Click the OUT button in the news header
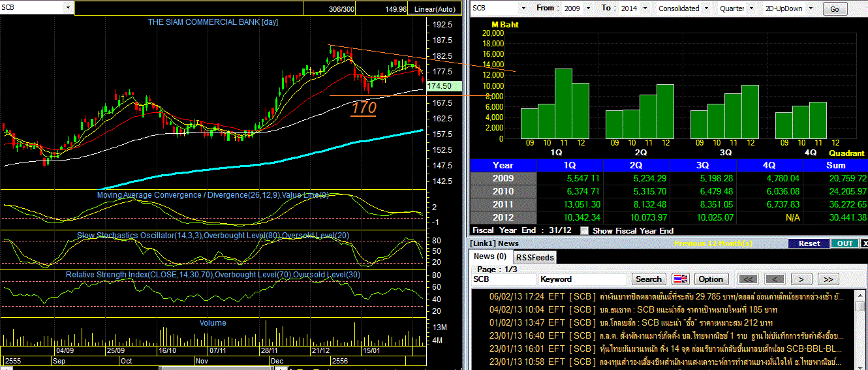The image size is (868, 370). [x=844, y=243]
